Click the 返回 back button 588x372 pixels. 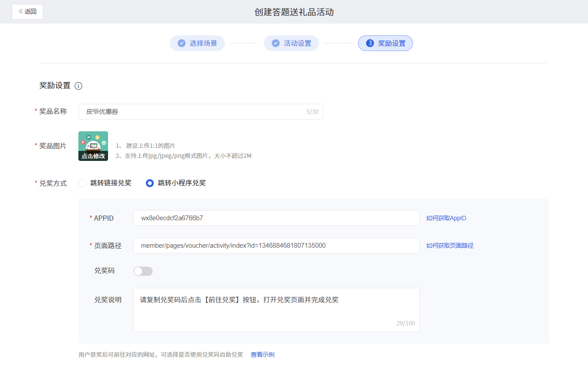pyautogui.click(x=27, y=12)
